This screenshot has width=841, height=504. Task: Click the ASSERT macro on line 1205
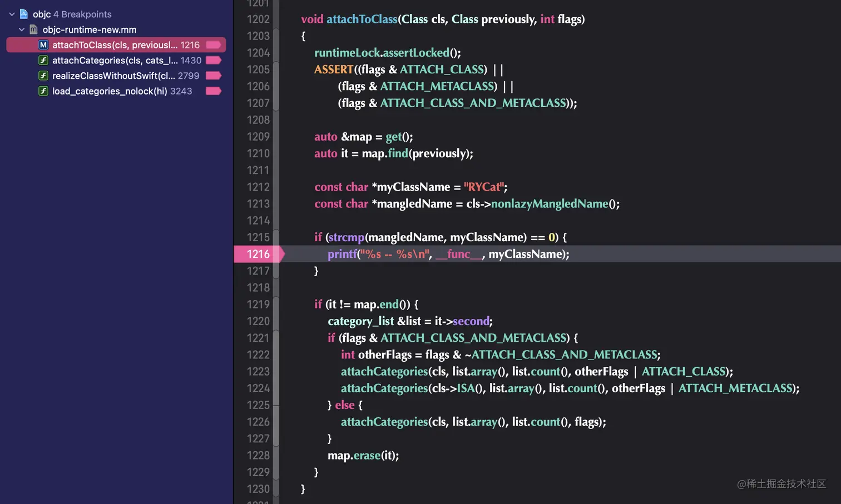334,69
